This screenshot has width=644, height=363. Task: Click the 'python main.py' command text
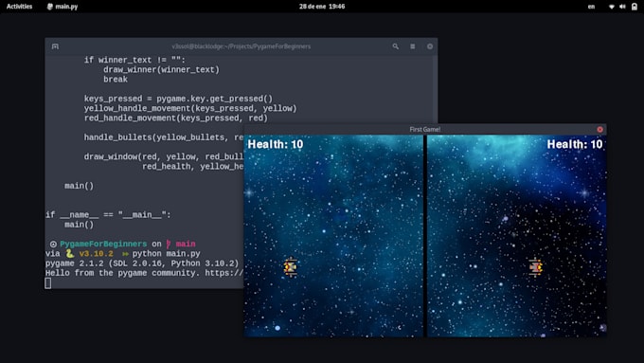click(167, 254)
